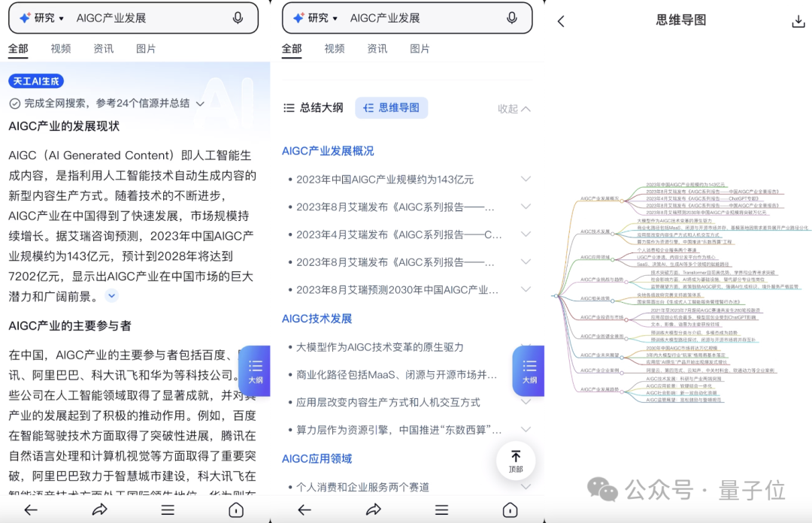Click heading AIGC产业的发展现状
This screenshot has width=812, height=523.
pyautogui.click(x=64, y=126)
